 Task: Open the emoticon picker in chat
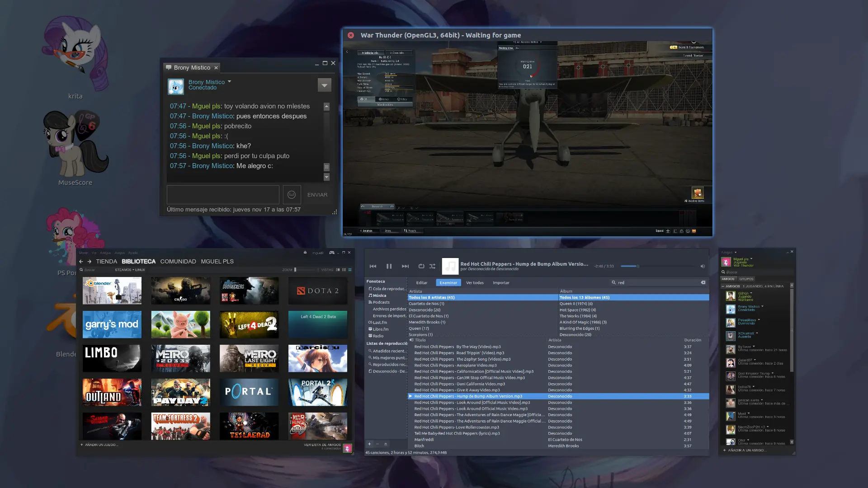pyautogui.click(x=292, y=195)
